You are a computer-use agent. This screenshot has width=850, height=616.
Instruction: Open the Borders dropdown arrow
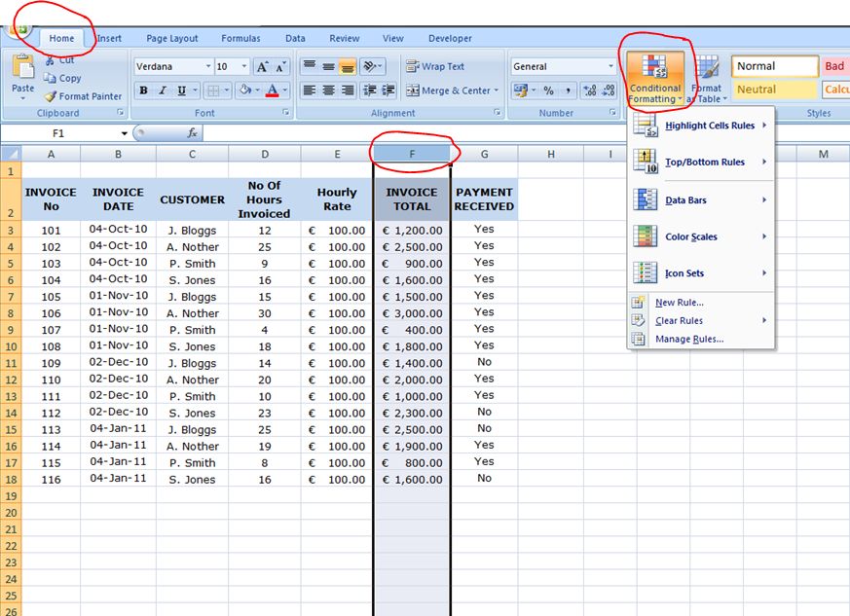pyautogui.click(x=227, y=91)
